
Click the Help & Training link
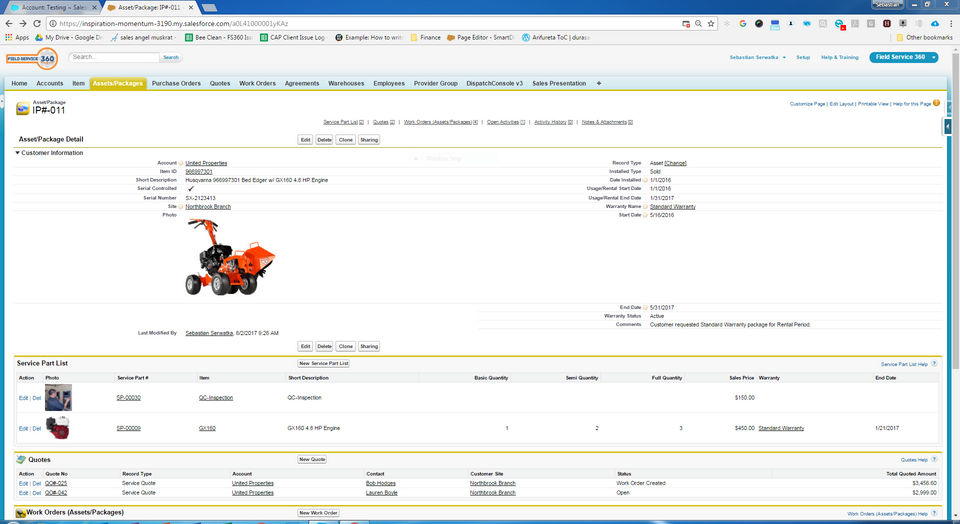[x=839, y=57]
